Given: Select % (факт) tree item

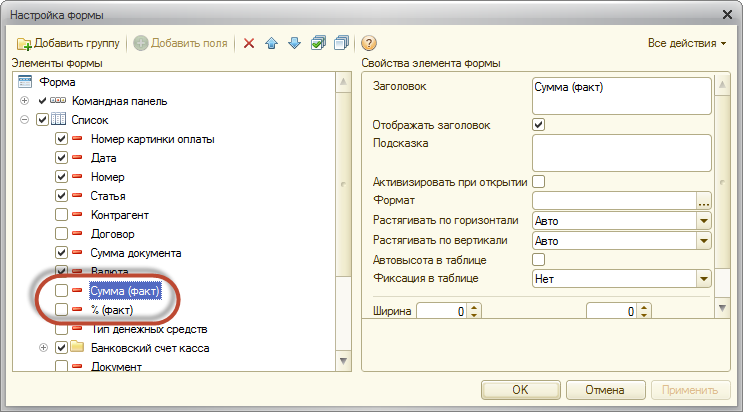Looking at the screenshot, I should 112,310.
